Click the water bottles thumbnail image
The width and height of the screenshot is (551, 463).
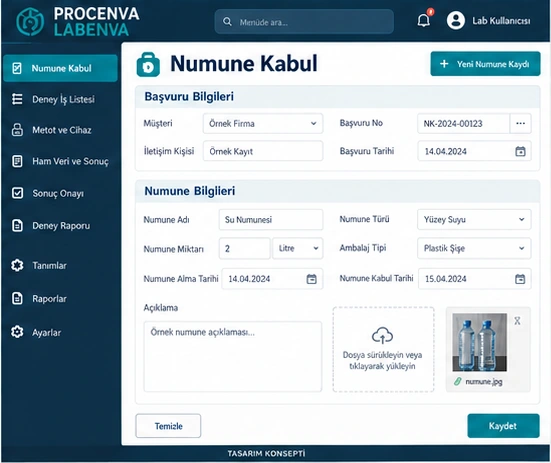tap(480, 343)
